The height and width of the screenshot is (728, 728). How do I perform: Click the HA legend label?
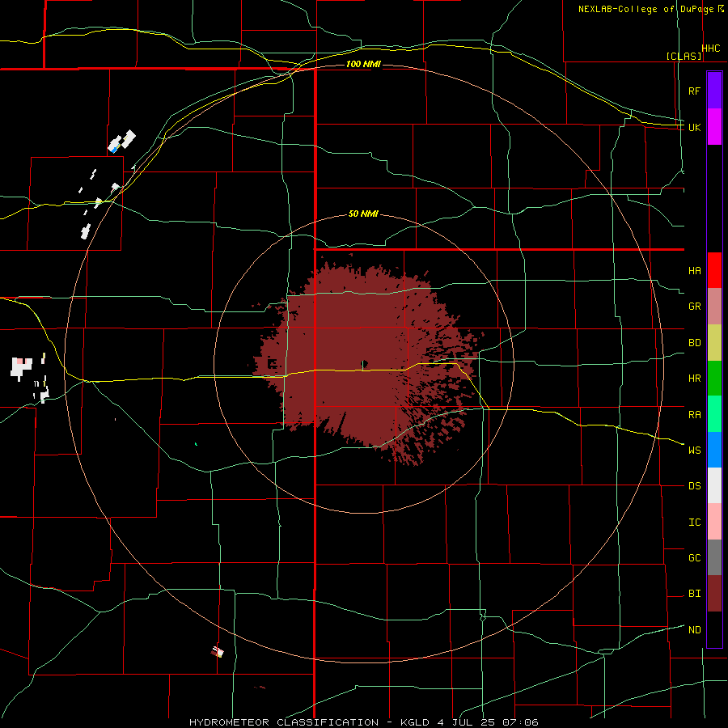click(694, 270)
